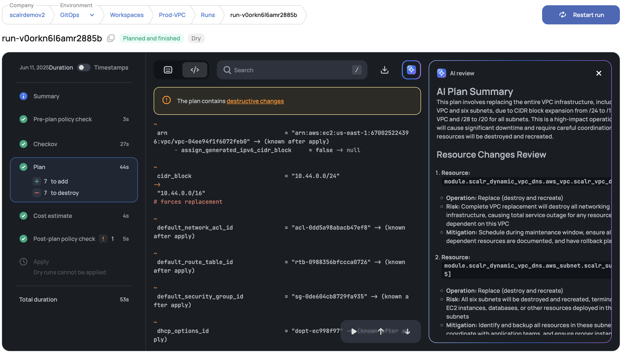Click the warning icon in the destructive changes banner
Viewport: 629px width, 364px height.
tap(167, 100)
